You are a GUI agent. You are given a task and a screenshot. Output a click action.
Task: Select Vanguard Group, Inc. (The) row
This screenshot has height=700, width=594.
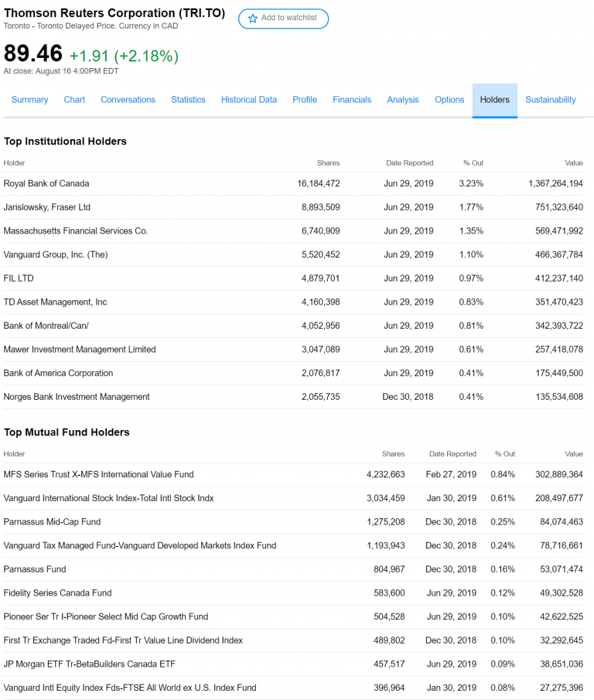pos(293,254)
